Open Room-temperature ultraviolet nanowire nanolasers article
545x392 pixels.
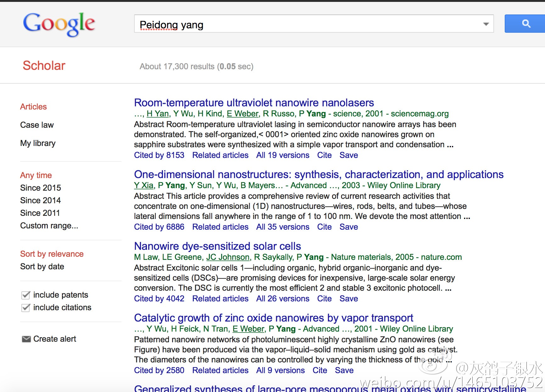click(254, 103)
